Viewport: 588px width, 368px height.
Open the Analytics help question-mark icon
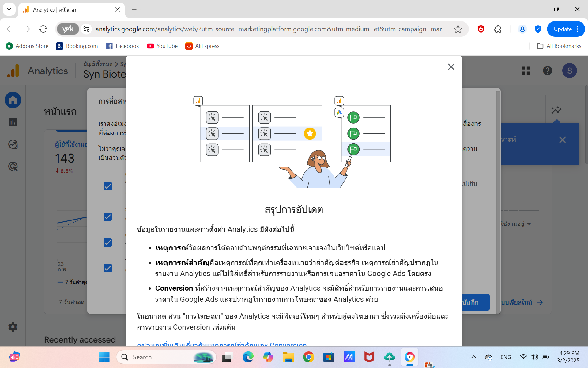click(548, 71)
